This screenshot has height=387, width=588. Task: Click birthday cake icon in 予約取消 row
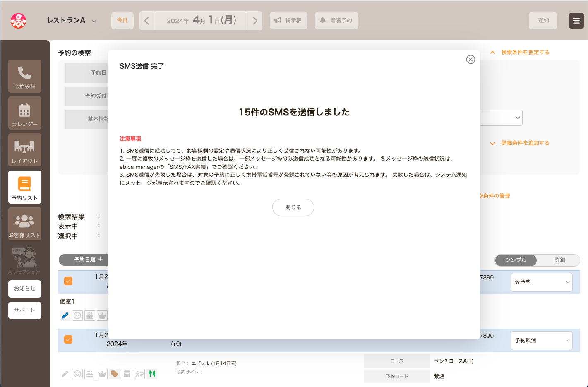(x=90, y=374)
